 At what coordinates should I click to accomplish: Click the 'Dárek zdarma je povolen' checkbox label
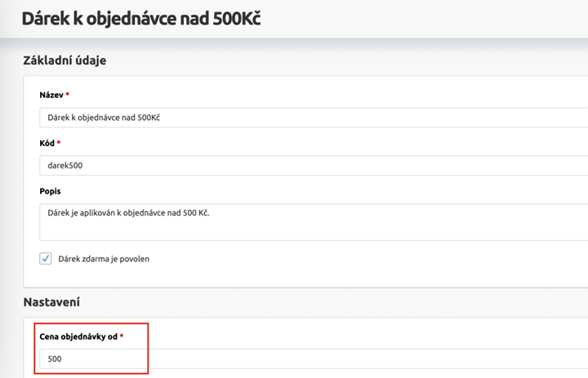click(104, 259)
